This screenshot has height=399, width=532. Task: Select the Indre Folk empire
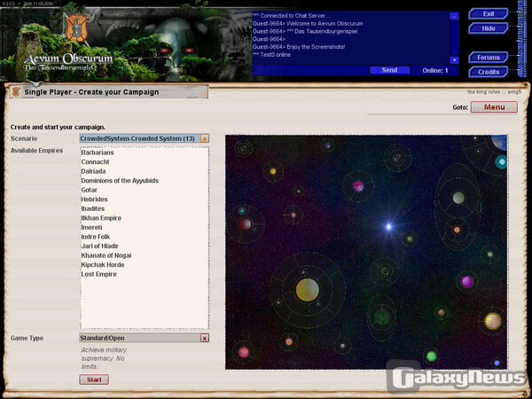pos(96,237)
